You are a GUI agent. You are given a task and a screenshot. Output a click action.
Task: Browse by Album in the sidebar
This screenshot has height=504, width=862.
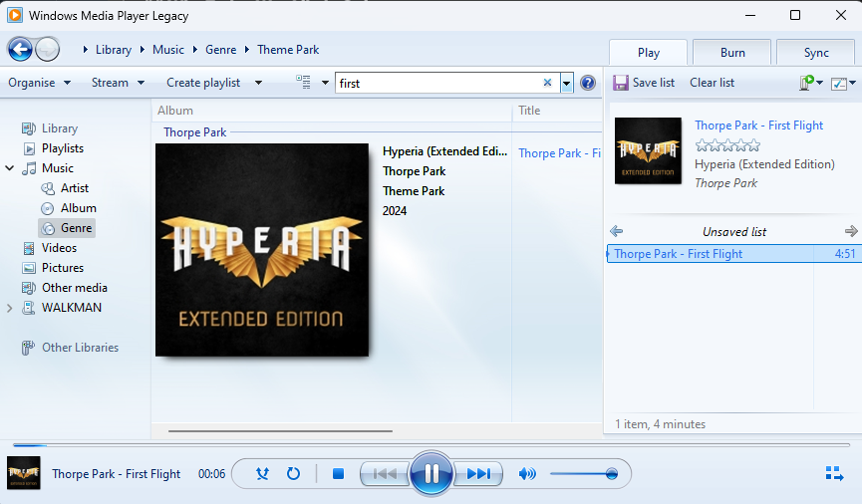click(x=78, y=208)
